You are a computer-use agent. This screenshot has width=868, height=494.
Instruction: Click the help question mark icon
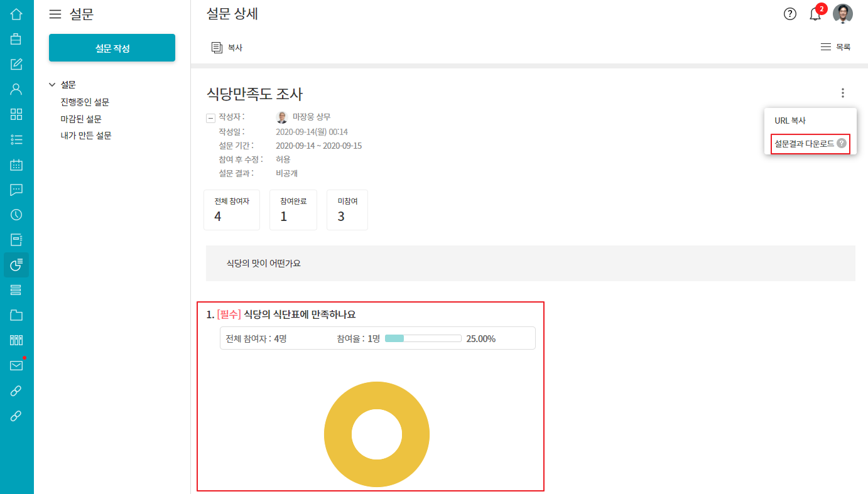790,14
